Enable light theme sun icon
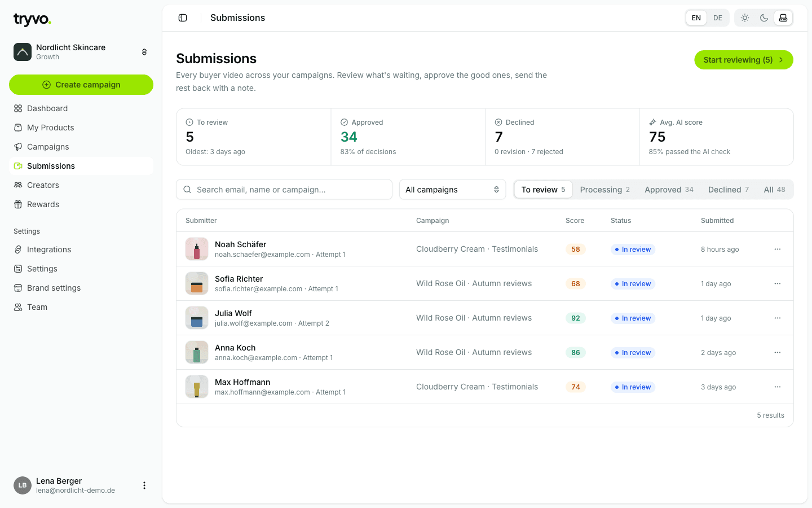Screen dimensions: 812x508 coord(745,18)
